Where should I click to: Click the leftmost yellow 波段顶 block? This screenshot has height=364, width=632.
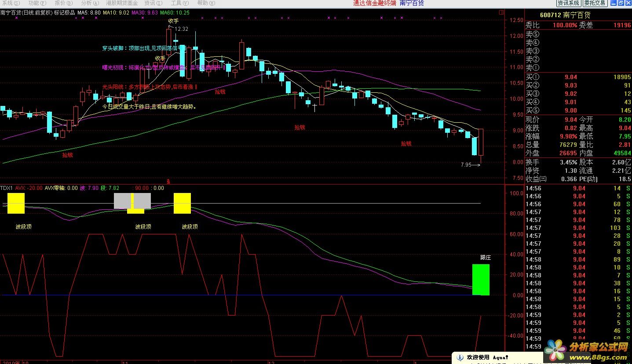point(16,204)
